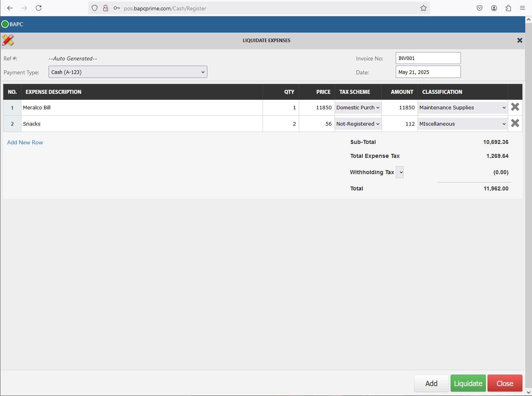Viewport: 532px width, 396px height.
Task: Click the browser reload icon
Action: (39, 8)
